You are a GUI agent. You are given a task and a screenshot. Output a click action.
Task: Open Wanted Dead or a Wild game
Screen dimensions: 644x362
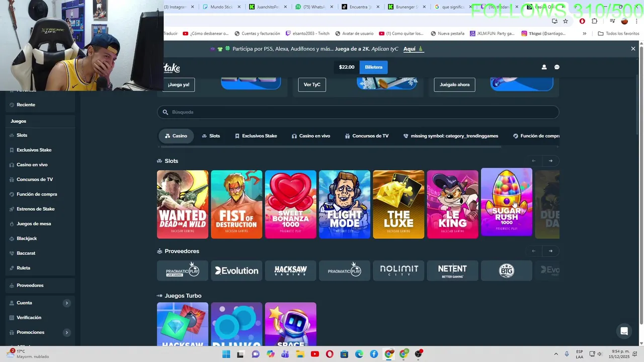tap(183, 204)
